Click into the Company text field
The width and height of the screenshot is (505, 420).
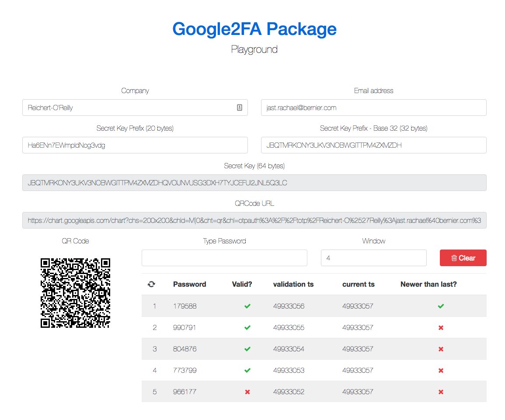[x=127, y=108]
